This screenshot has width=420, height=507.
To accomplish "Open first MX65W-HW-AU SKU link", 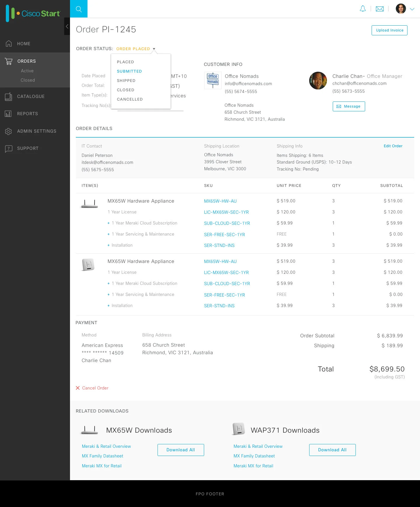I will point(220,201).
